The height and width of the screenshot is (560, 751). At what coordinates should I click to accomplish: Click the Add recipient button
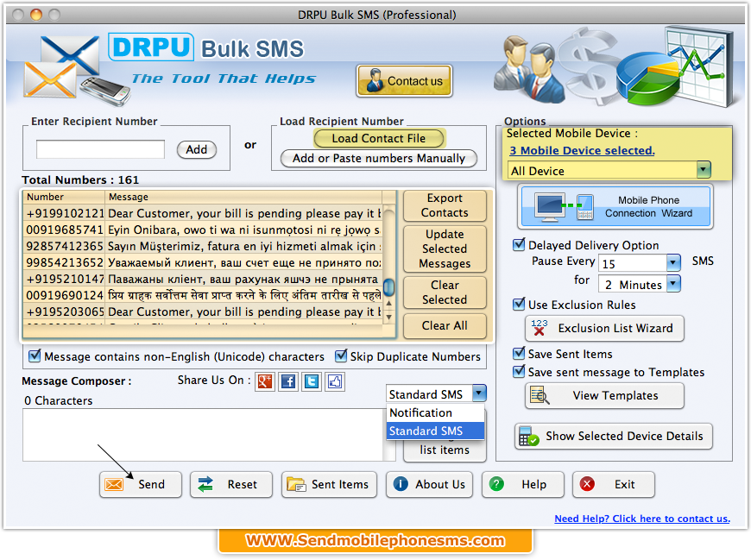(196, 150)
